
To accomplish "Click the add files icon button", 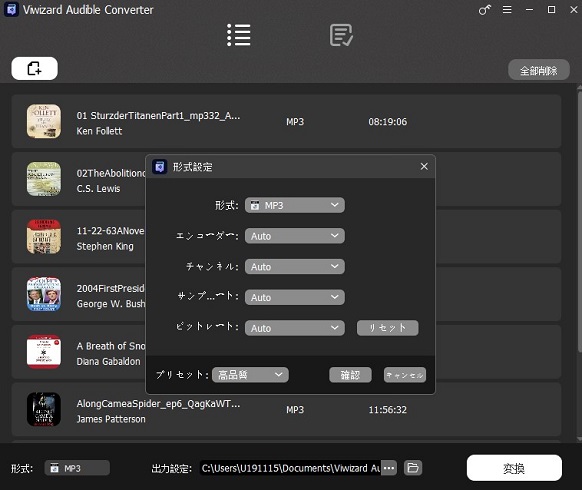I will coord(35,68).
